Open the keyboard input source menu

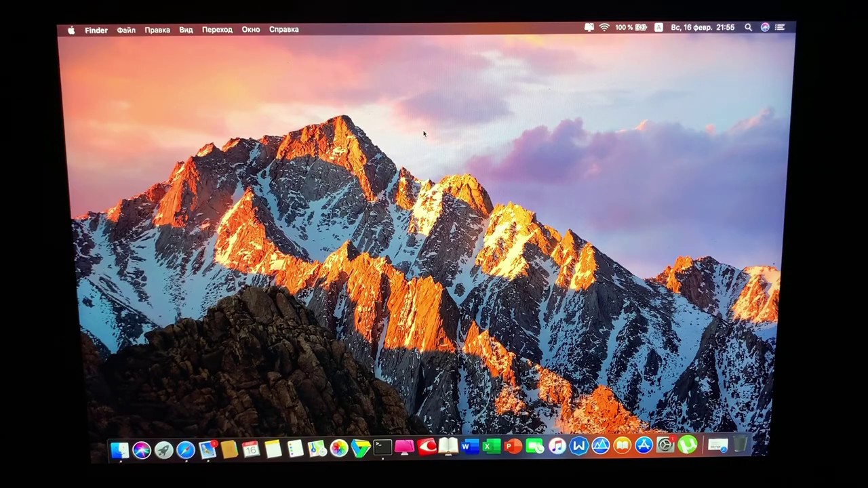(x=658, y=28)
